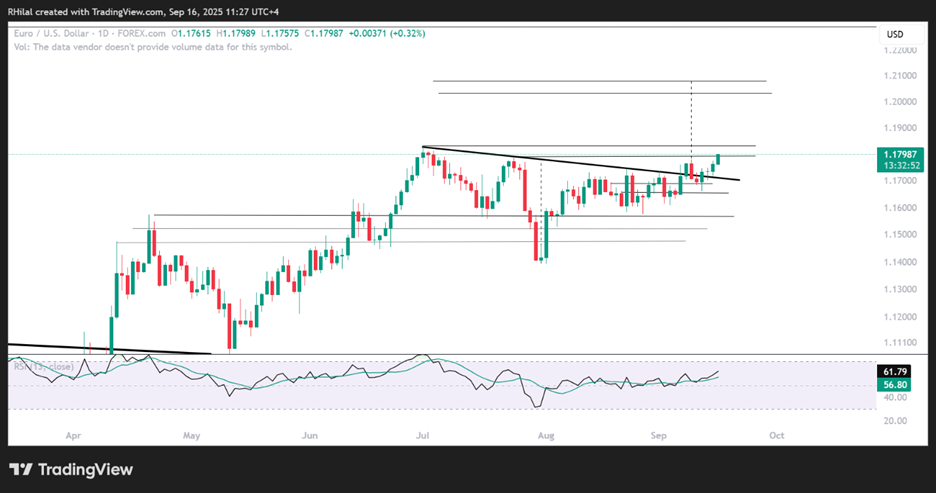Click the RSI value tag 61.79
936x493 pixels.
click(x=895, y=371)
